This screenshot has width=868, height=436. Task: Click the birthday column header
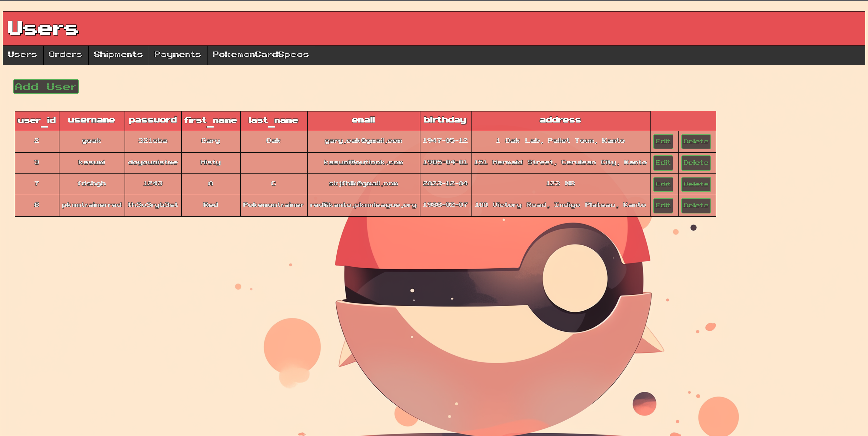pos(445,121)
